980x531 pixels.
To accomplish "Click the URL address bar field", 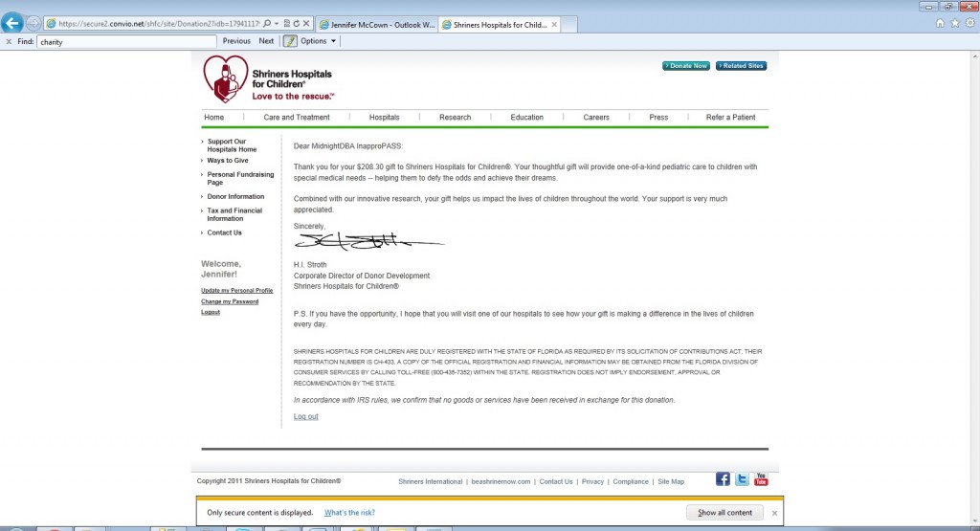I will point(159,24).
